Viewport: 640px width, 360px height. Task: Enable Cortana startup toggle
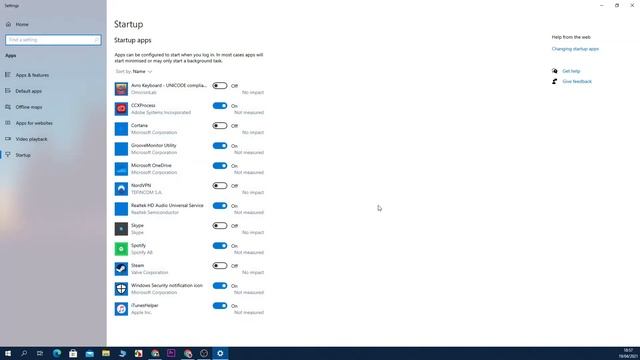(220, 126)
